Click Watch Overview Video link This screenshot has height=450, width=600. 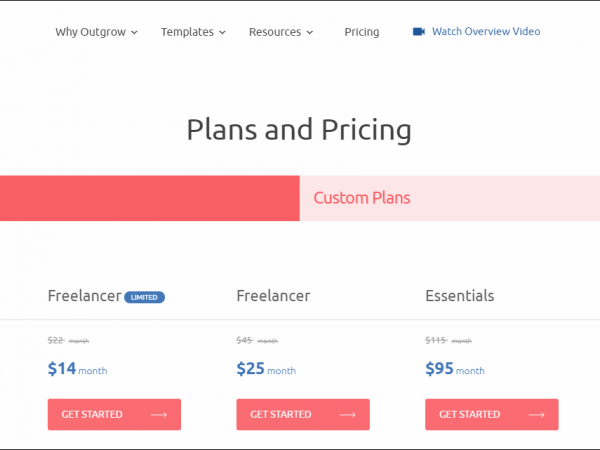click(x=486, y=32)
